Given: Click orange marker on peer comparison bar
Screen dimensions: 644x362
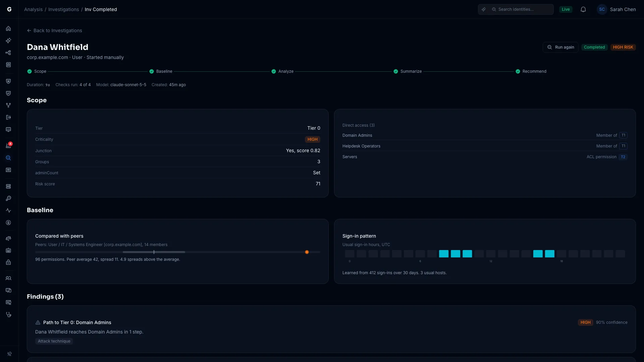Looking at the screenshot, I should [x=307, y=252].
